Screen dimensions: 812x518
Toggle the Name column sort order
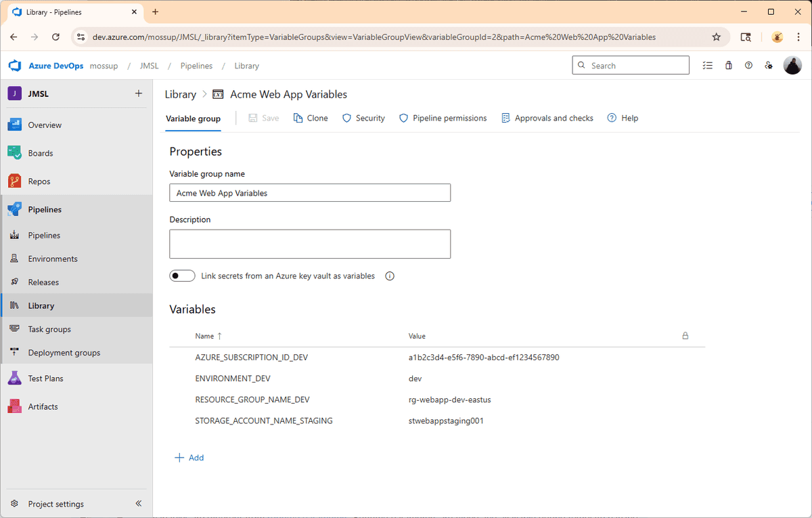point(206,336)
